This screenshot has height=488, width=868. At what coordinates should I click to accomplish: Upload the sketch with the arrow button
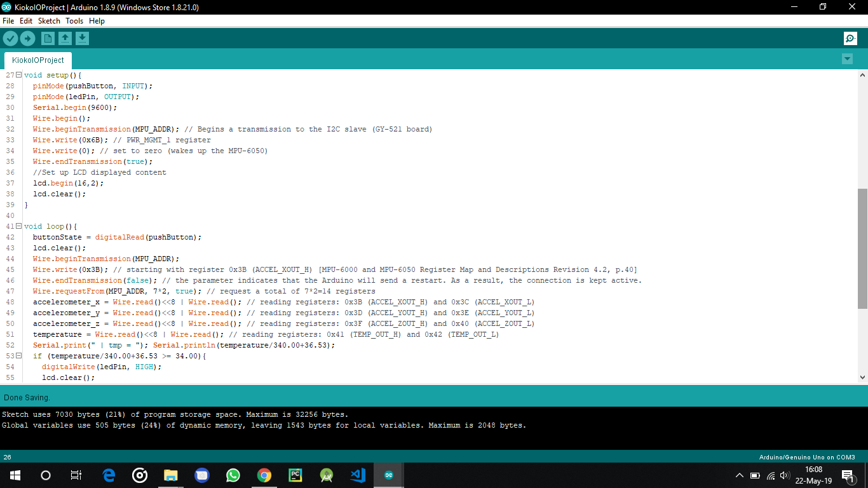tap(27, 39)
